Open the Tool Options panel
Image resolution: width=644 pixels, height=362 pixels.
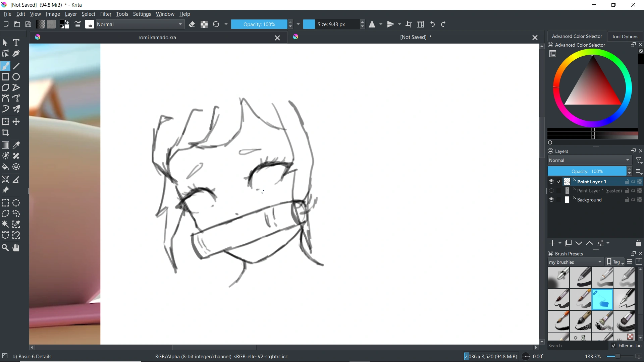pos(625,36)
